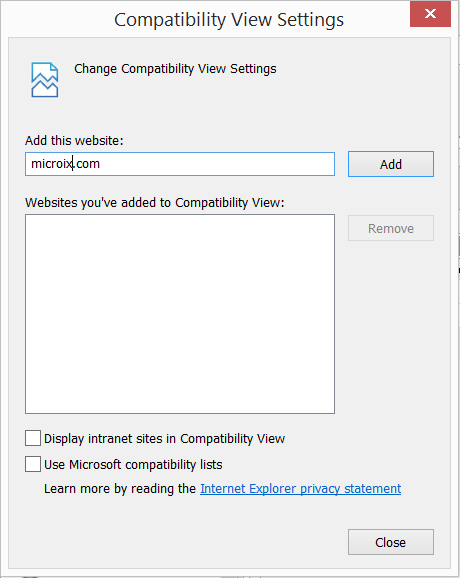
Task: Tick the Display intranet sites checkbox
Action: (33, 438)
